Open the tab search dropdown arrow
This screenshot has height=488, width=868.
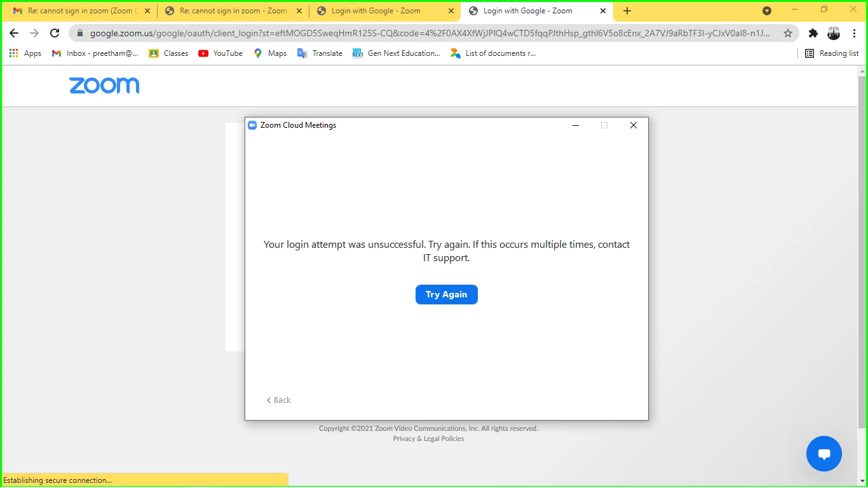[x=767, y=11]
